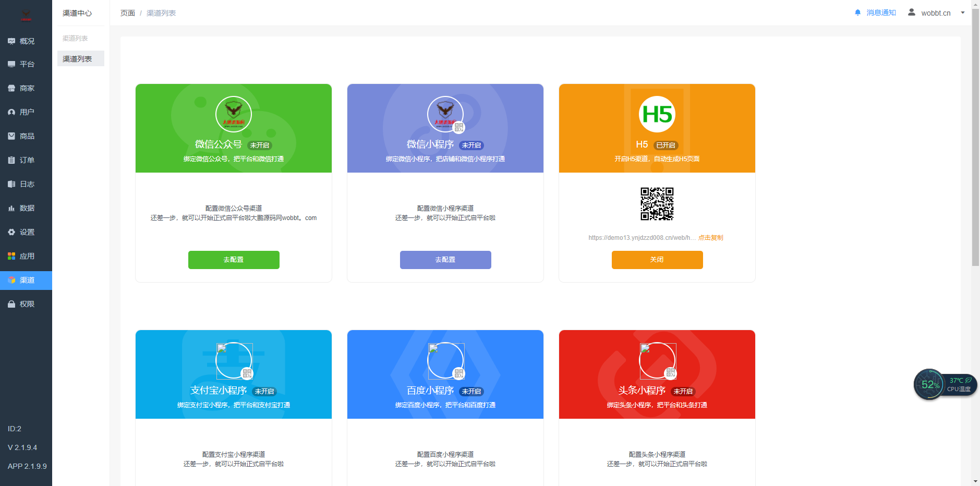The image size is (980, 486).
Task: Click the H5 channel QR code
Action: (x=657, y=204)
